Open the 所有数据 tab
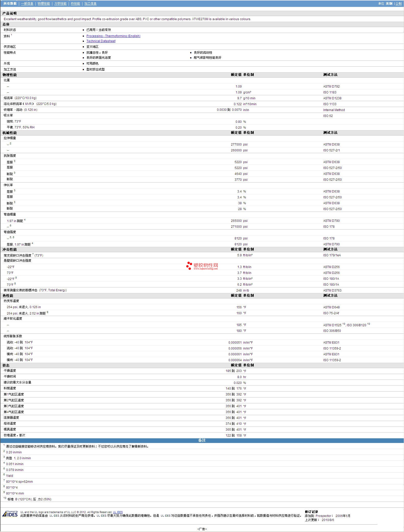 point(10,4)
